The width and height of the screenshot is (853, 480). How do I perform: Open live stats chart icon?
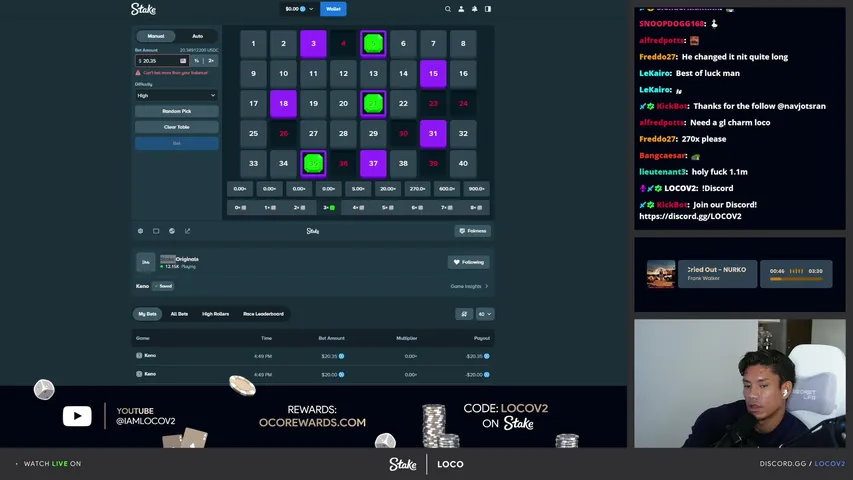click(172, 231)
